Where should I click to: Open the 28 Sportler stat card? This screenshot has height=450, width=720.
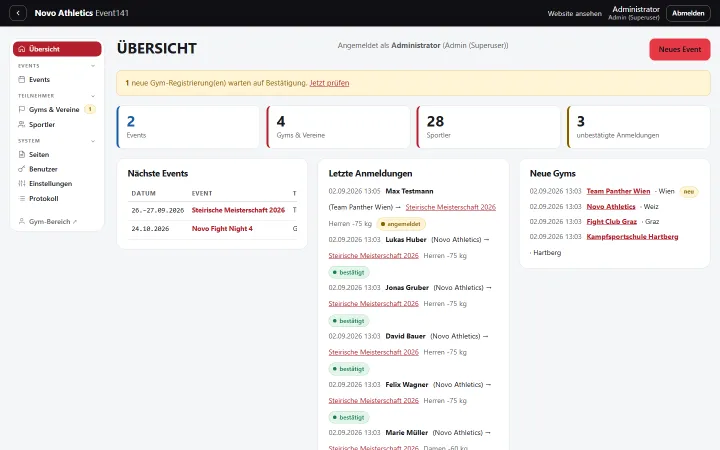pos(488,127)
